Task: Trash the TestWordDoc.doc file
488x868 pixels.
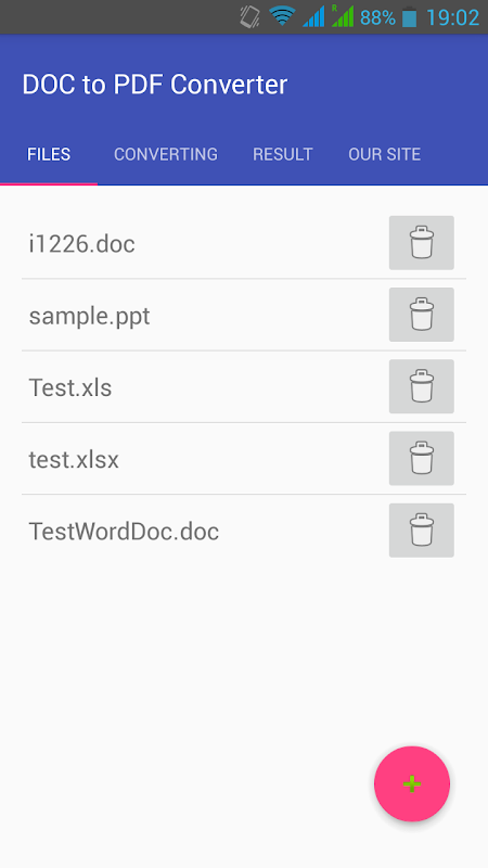Action: pyautogui.click(x=421, y=530)
